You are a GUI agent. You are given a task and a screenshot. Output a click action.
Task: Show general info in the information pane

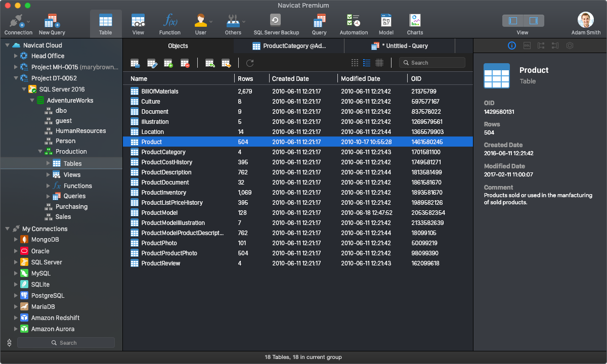pos(511,45)
